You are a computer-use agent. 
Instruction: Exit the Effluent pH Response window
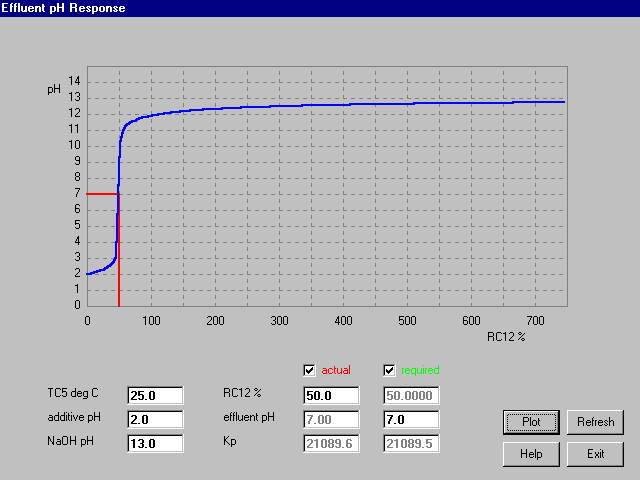(x=595, y=454)
